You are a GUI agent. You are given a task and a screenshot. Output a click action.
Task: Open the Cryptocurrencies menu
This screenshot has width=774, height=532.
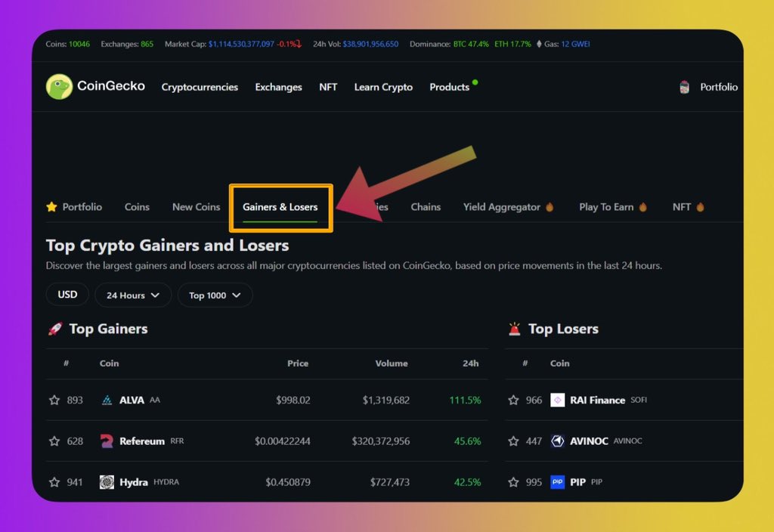point(200,87)
